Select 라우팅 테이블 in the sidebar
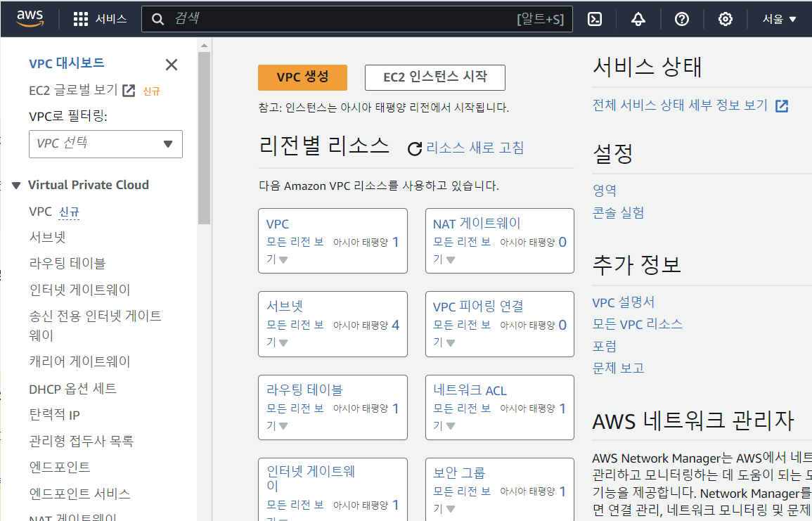812x521 pixels. click(x=67, y=263)
